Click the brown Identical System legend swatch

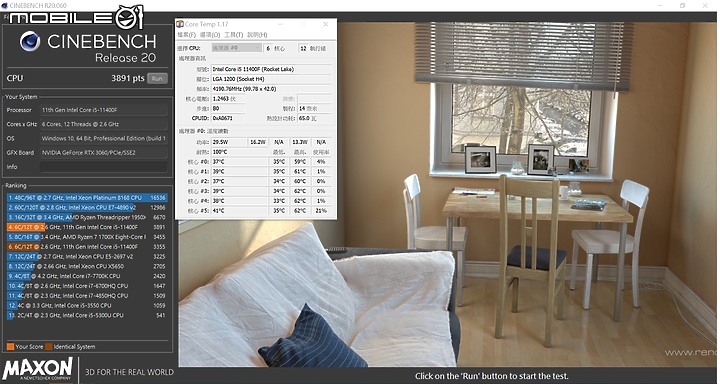click(49, 347)
